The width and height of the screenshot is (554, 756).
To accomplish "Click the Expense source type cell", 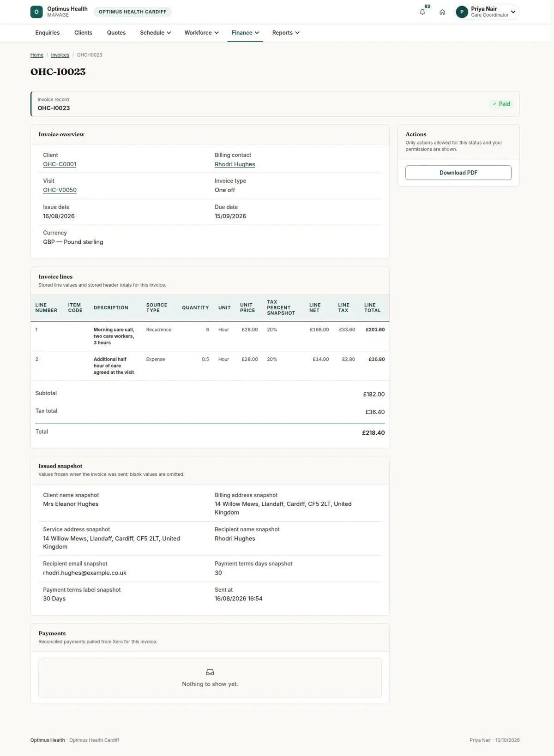I will pos(156,359).
